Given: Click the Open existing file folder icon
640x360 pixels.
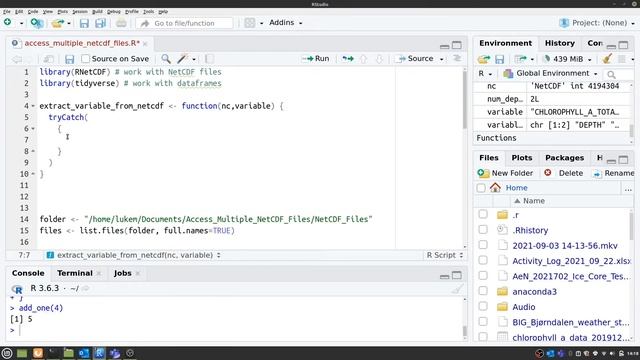Looking at the screenshot, I should pyautogui.click(x=58, y=23).
